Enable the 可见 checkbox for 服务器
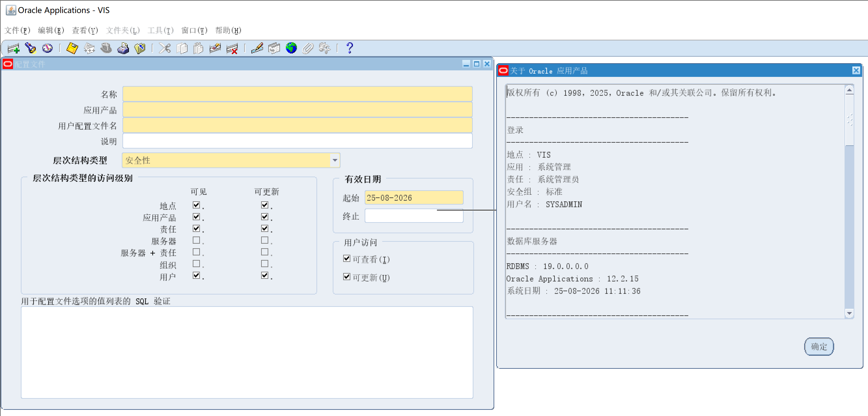Viewport: 868px width, 416px height. pyautogui.click(x=196, y=240)
